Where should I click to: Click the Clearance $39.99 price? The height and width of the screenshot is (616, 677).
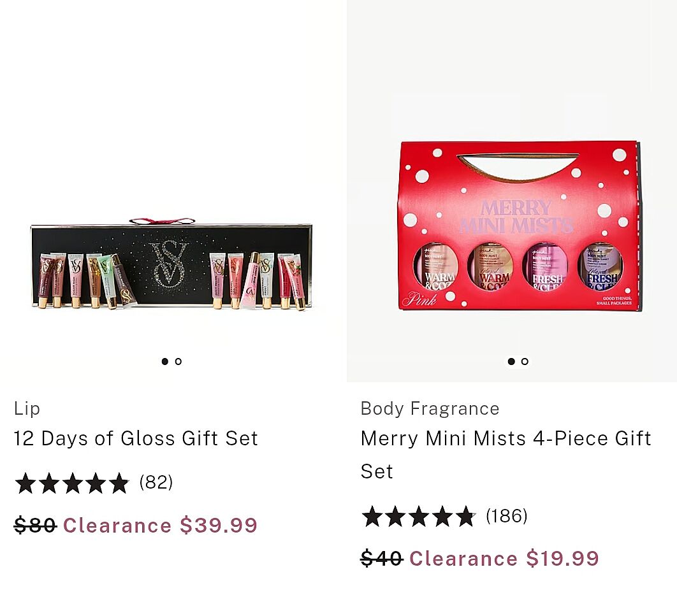click(160, 526)
